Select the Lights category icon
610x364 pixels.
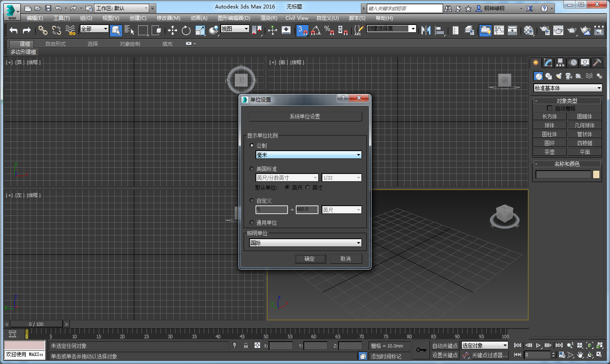559,76
